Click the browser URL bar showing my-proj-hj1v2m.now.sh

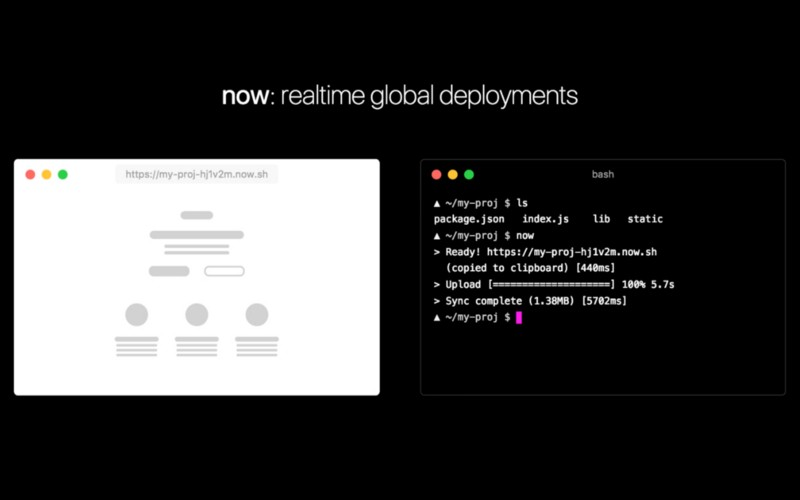coord(196,174)
